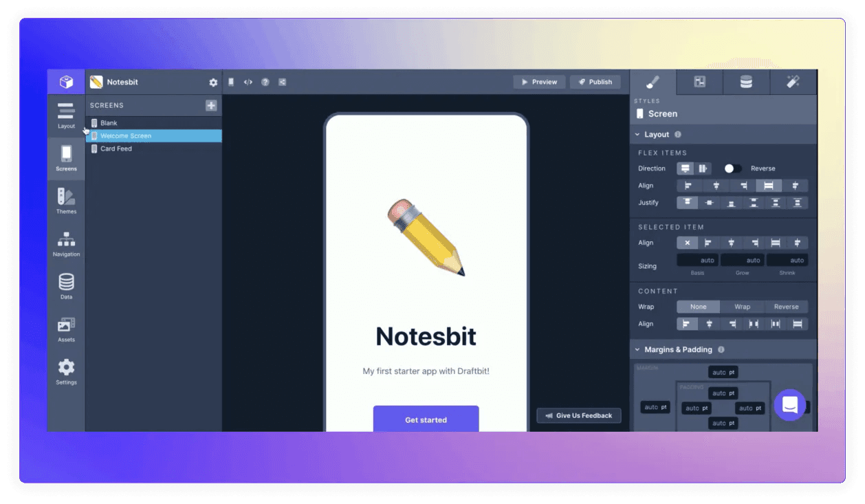
Task: Click the Notesbit pencil app icon
Action: pyautogui.click(x=96, y=82)
